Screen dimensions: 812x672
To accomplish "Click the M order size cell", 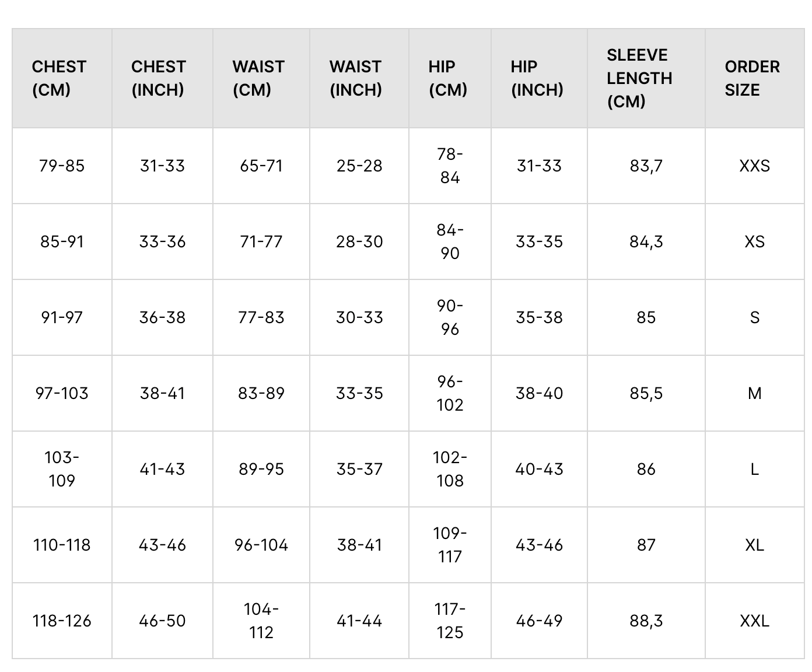I will click(x=754, y=393).
